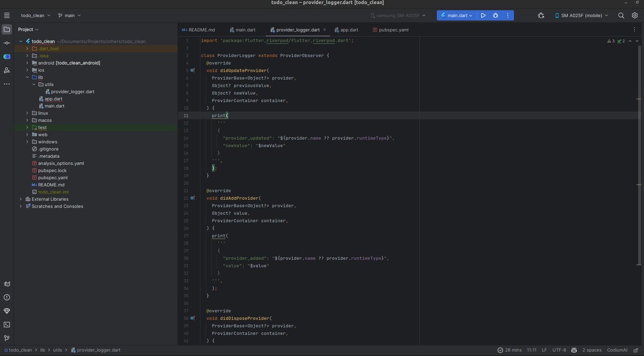Click the didAddProvider method name
644x356 pixels.
point(239,198)
